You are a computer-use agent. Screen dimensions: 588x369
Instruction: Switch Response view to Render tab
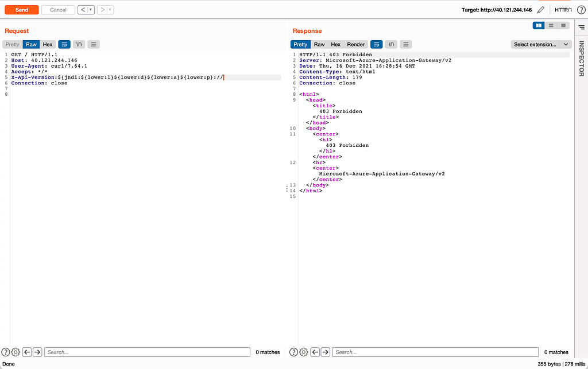pyautogui.click(x=355, y=44)
